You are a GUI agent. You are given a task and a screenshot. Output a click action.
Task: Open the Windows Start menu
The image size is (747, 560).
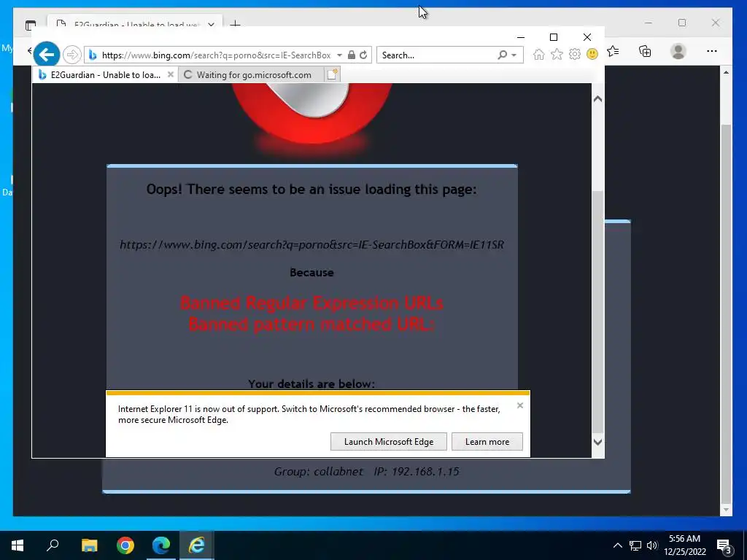click(x=18, y=545)
